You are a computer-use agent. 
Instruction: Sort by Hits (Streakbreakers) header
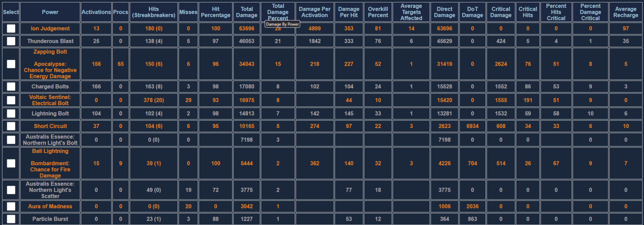154,12
